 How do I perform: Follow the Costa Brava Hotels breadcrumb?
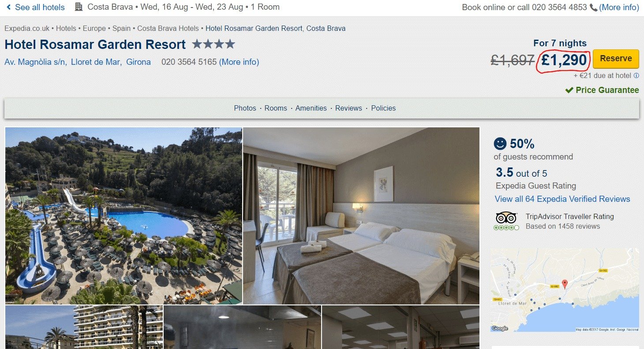[168, 28]
